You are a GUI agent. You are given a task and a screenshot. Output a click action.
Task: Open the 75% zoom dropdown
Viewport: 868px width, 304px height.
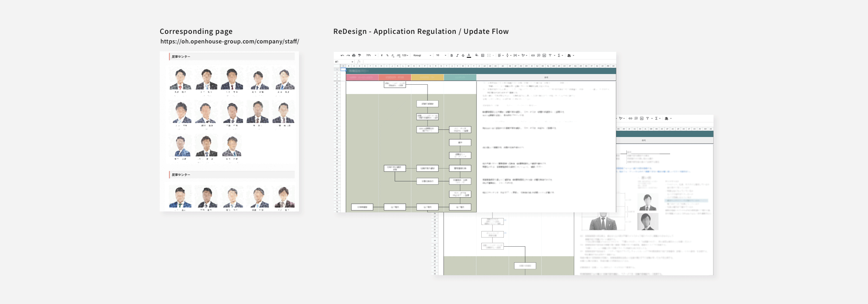[372, 56]
